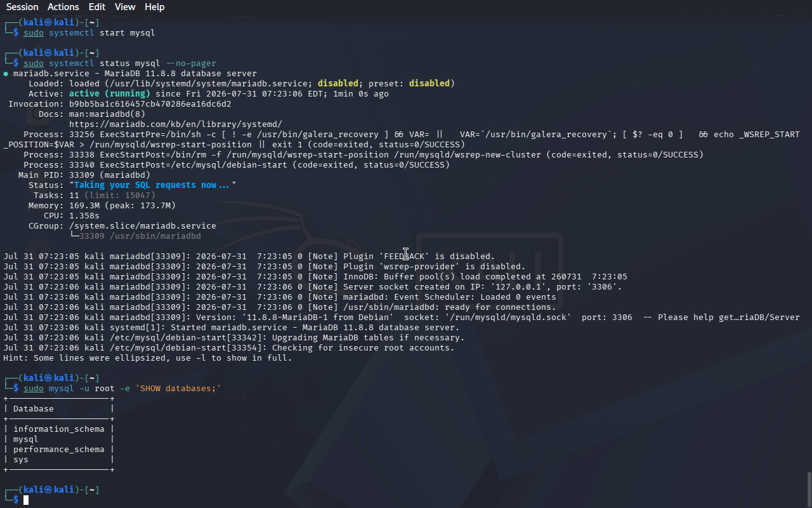Click Process 33338 ExecStartPost line
Screen dimensions: 812x508
[363, 155]
